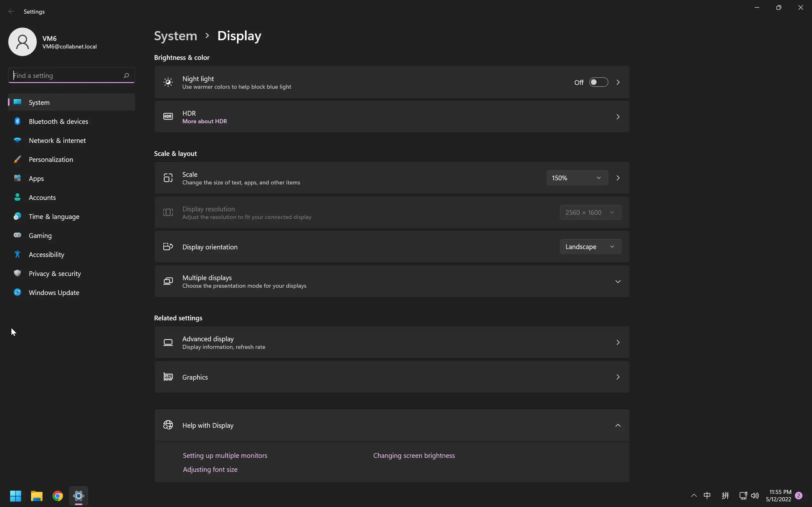Click the search magnifier icon

[126, 76]
